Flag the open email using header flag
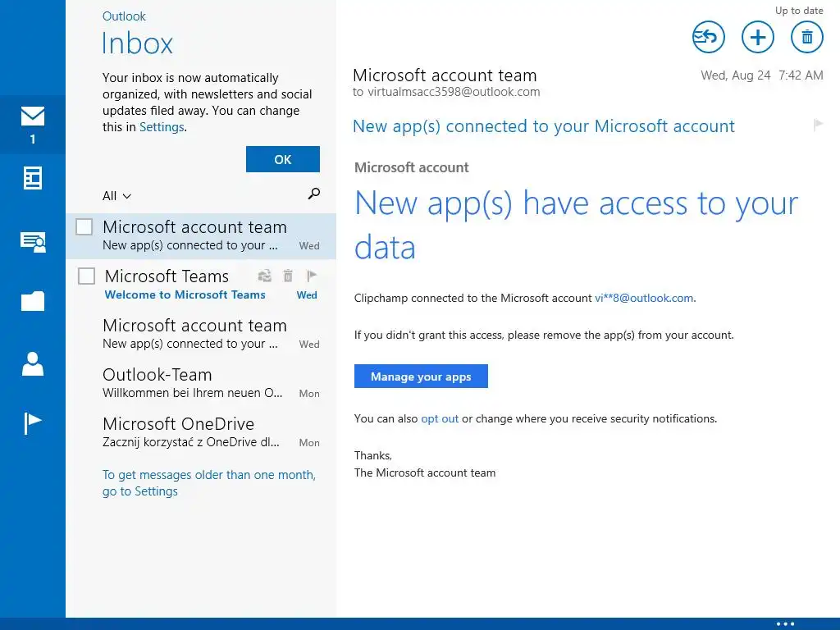 (818, 125)
